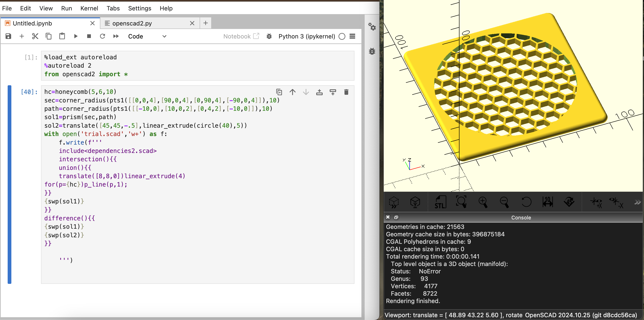Toggle the debugger bug icon in the toolbar
This screenshot has height=320, width=644.
(269, 36)
